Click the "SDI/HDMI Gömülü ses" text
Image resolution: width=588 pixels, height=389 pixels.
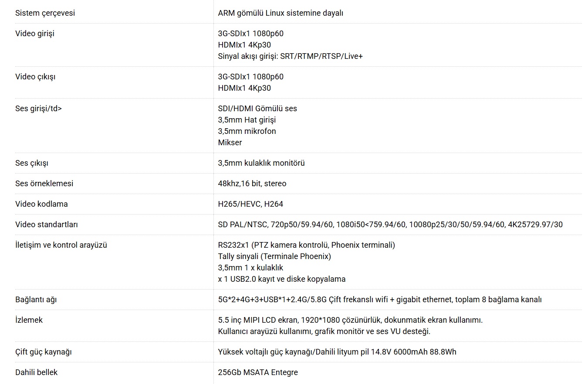point(257,109)
